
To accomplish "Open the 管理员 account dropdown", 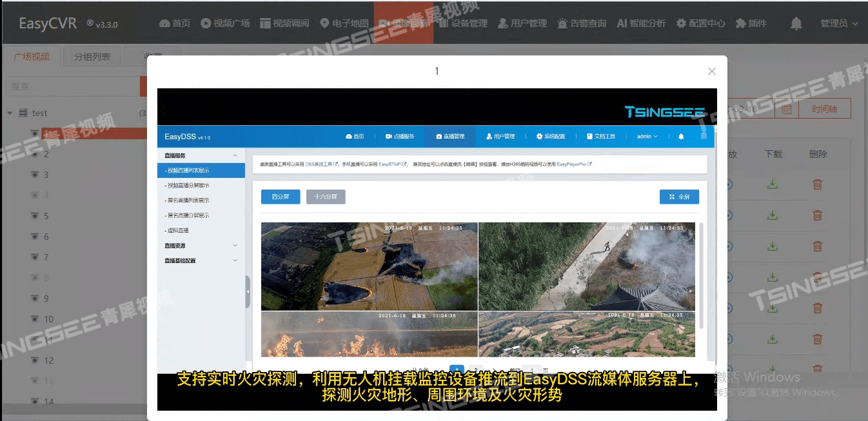I will 839,23.
